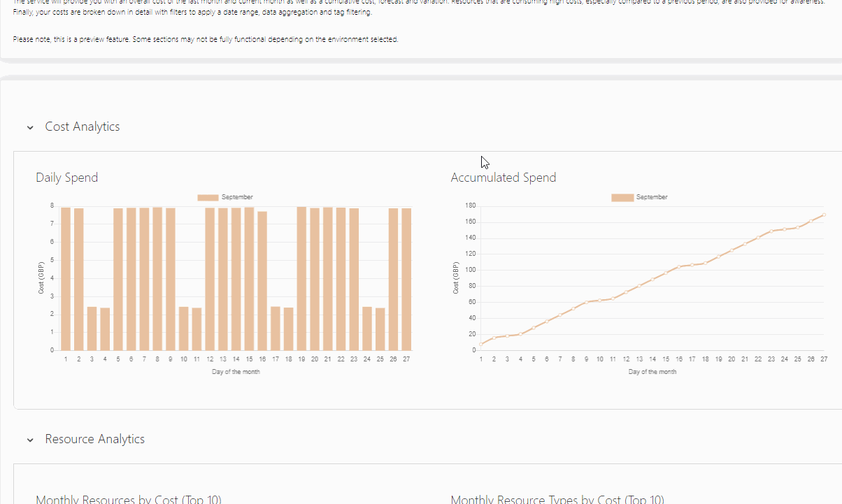The image size is (842, 504).
Task: Click Monthly Resource Types by Cost (Top 10) heading
Action: click(x=557, y=499)
